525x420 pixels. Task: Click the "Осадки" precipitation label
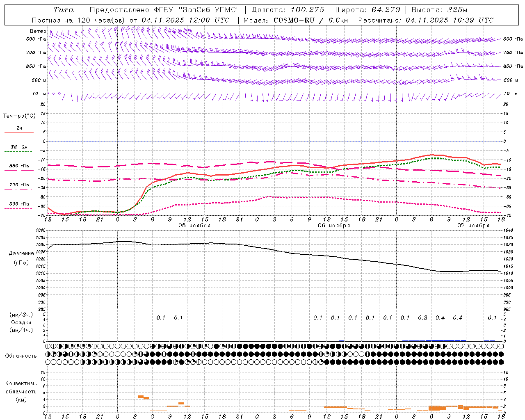point(21,322)
